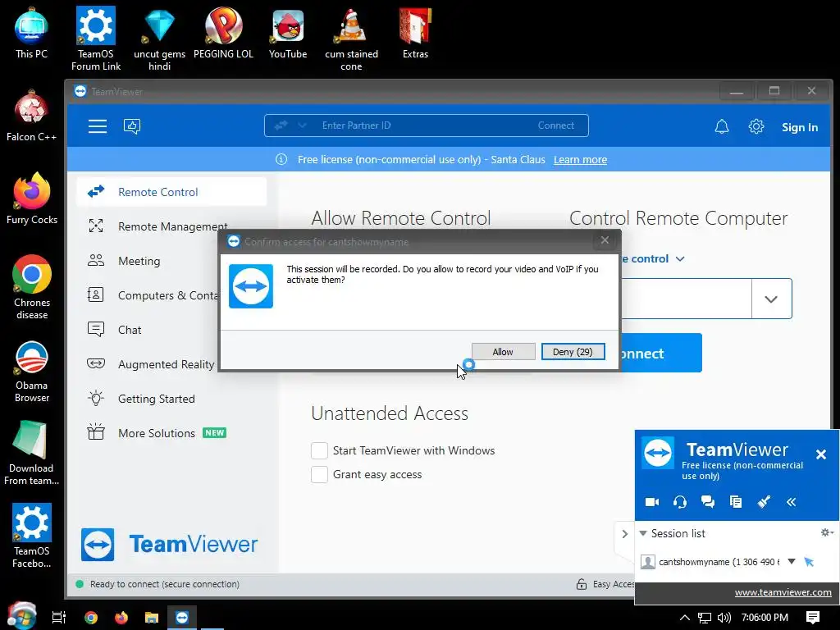Viewport: 840px width, 630px height.
Task: Close the TeamViewer session panel
Action: coord(820,454)
